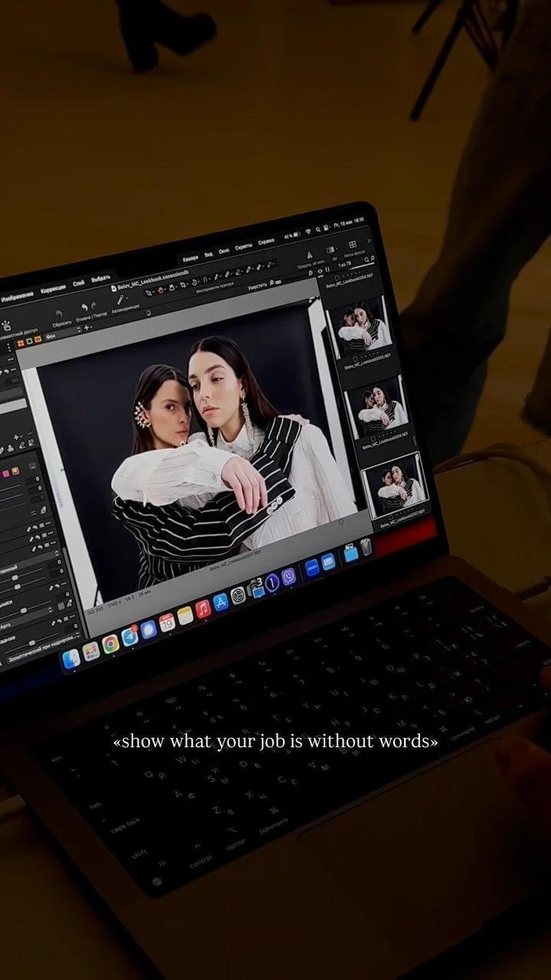The width and height of the screenshot is (551, 980).
Task: Open Launchpad from the Dock
Action: (x=91, y=652)
